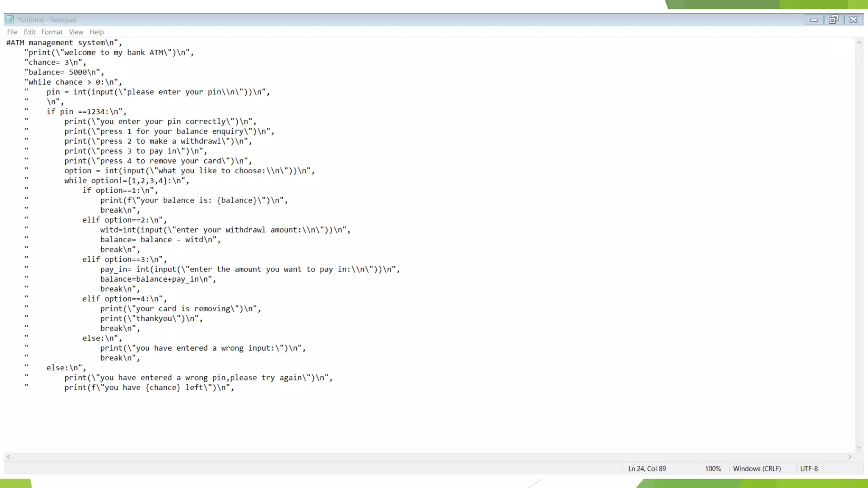This screenshot has width=868, height=488.
Task: Click the vertical scrollbar up arrow
Action: tap(859, 42)
